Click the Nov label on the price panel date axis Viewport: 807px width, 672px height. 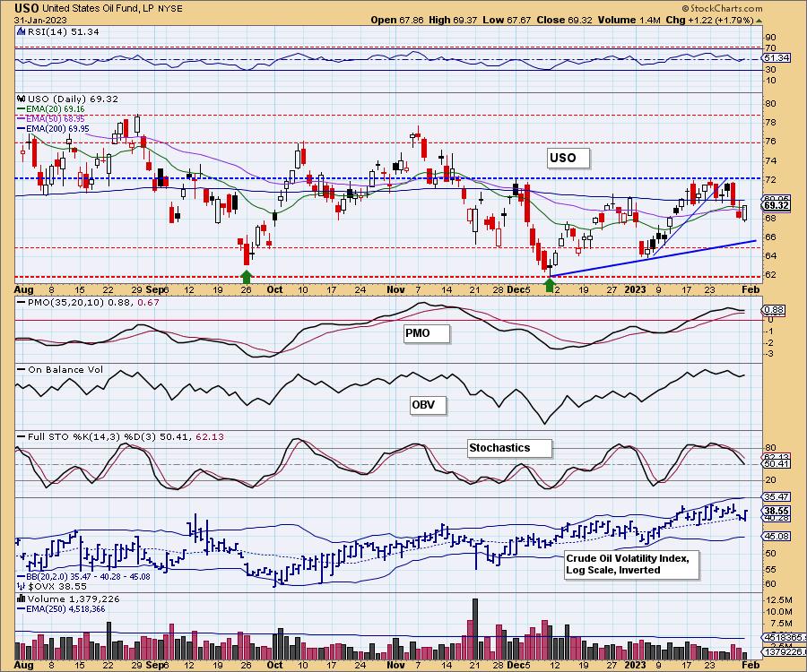point(395,289)
